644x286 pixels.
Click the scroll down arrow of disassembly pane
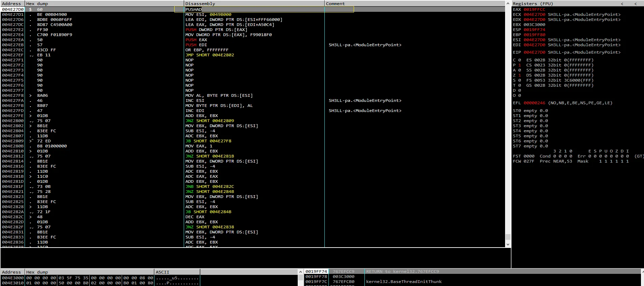coord(508,244)
